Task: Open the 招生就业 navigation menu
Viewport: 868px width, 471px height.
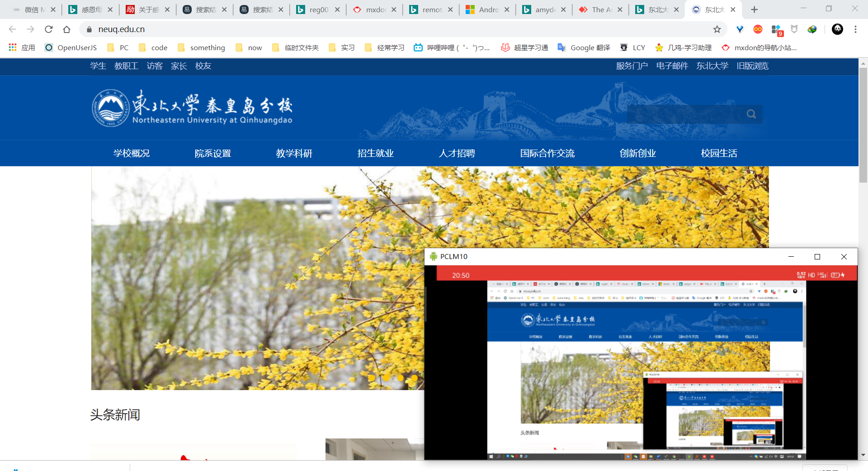Action: [x=375, y=153]
